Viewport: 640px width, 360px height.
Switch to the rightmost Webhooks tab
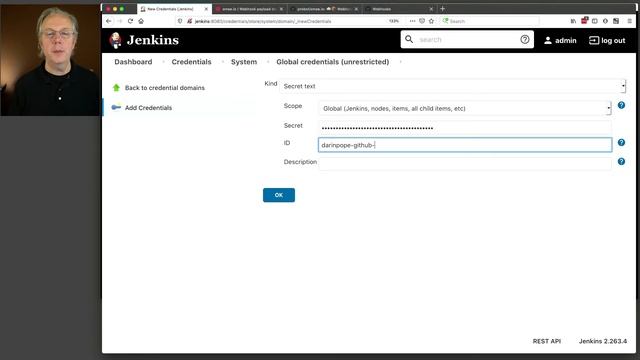point(399,9)
